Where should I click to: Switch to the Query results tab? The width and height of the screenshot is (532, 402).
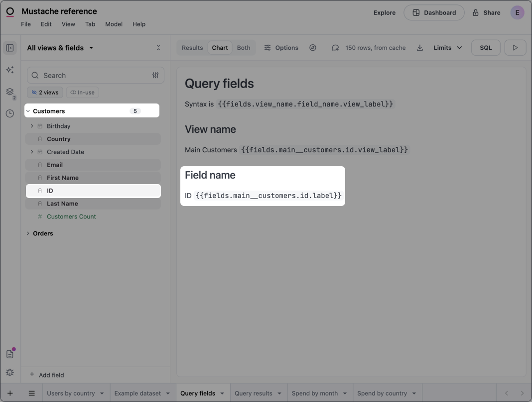click(255, 393)
